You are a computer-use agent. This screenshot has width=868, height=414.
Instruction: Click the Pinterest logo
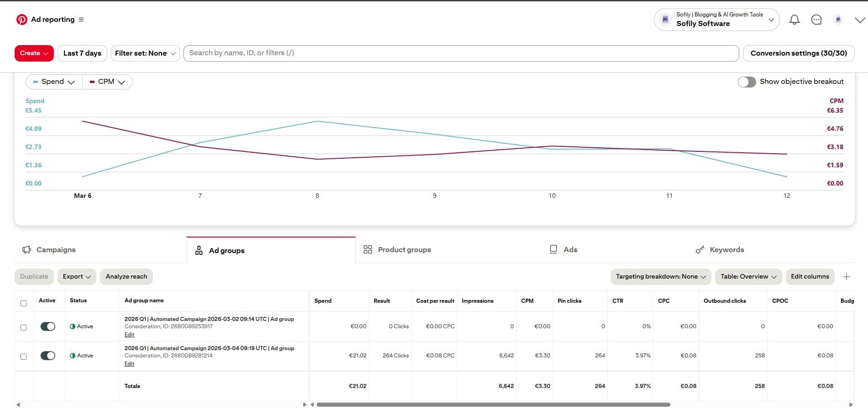pos(21,19)
